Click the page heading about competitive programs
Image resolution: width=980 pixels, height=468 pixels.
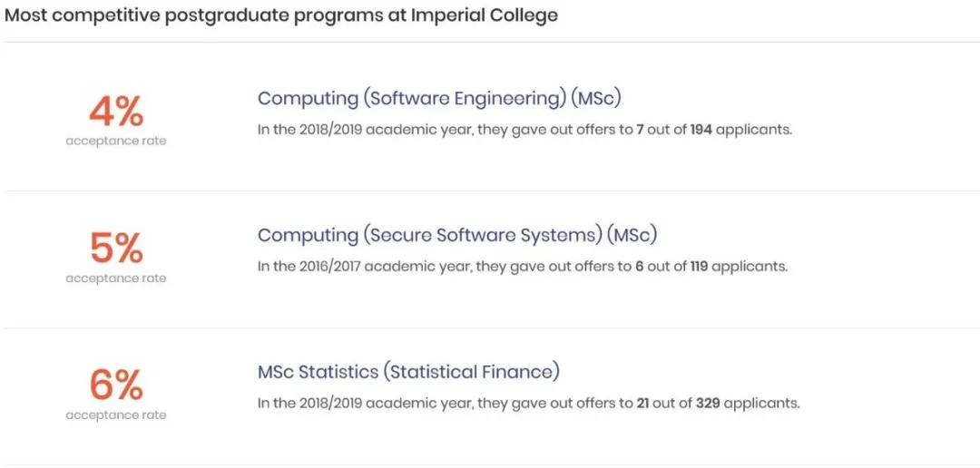click(281, 16)
